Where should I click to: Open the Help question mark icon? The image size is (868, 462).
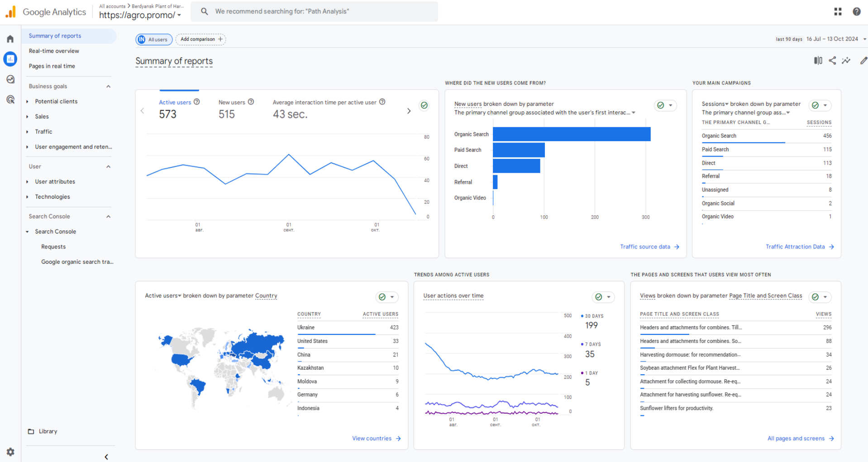[x=856, y=12]
